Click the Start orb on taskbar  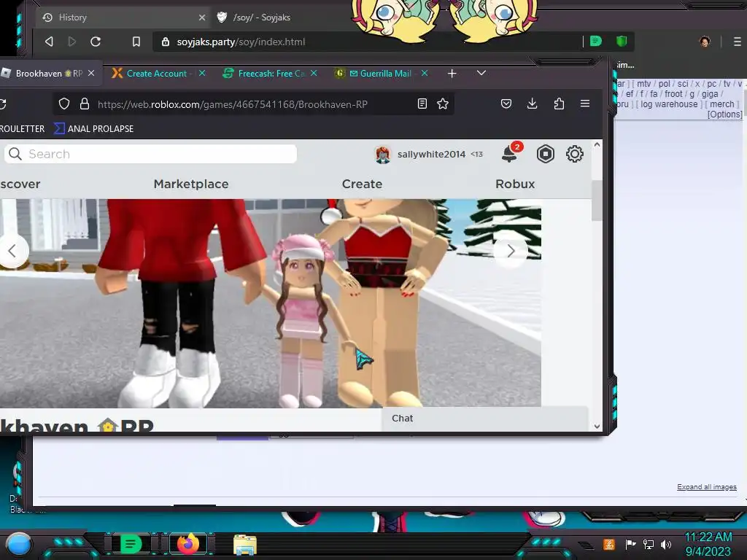tap(19, 544)
